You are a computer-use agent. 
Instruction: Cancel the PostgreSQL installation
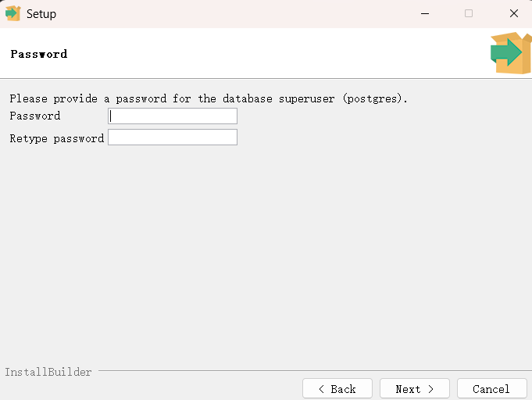491,389
